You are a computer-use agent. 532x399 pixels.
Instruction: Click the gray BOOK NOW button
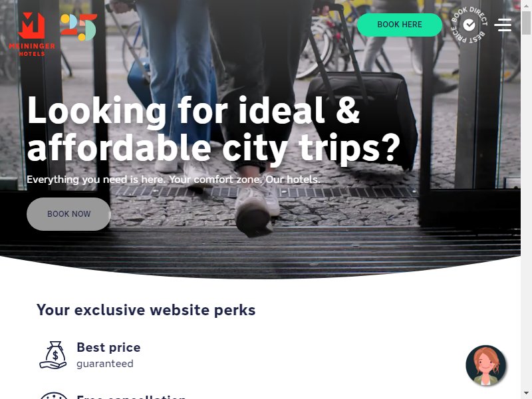click(x=68, y=214)
